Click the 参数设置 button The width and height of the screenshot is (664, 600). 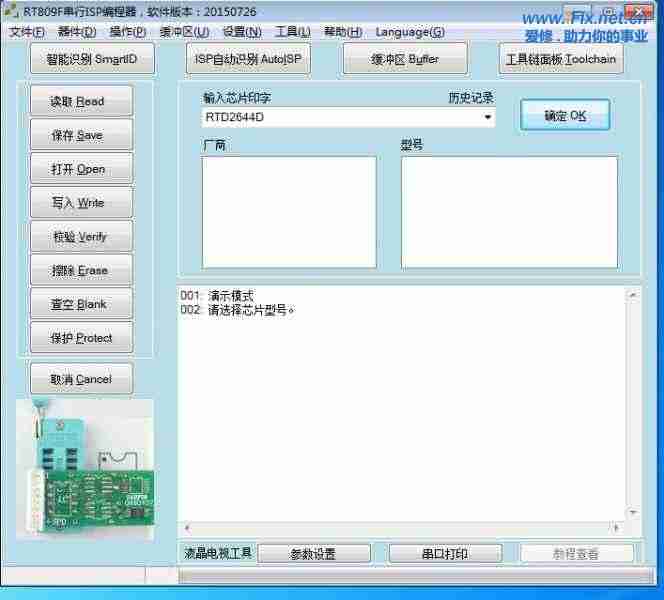[x=314, y=554]
